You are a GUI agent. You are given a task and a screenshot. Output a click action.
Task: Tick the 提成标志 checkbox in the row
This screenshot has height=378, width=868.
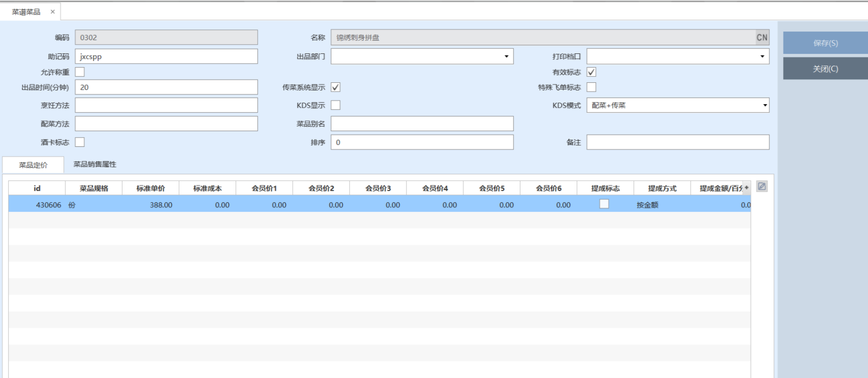point(604,204)
